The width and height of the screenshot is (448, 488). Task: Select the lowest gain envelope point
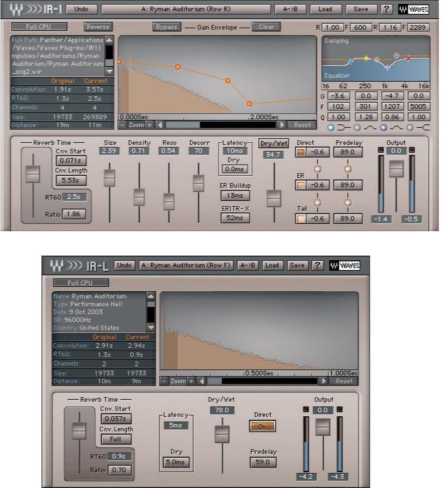click(250, 103)
